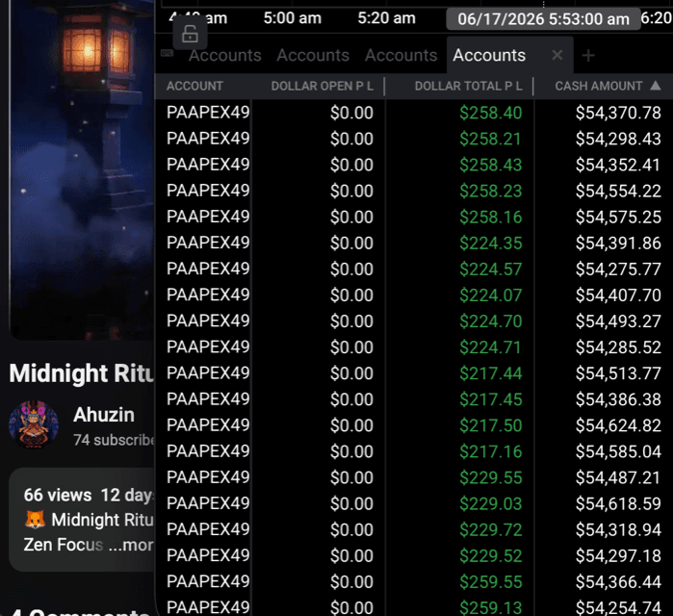Click $0.00 open P L in $54,297.18 row
The width and height of the screenshot is (673, 616).
[x=351, y=555]
